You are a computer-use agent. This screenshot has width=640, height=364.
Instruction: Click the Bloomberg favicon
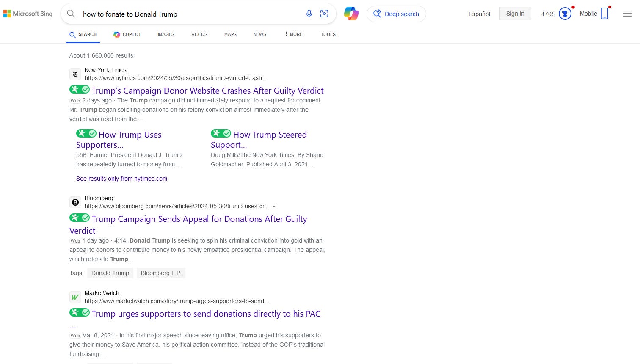(x=75, y=202)
